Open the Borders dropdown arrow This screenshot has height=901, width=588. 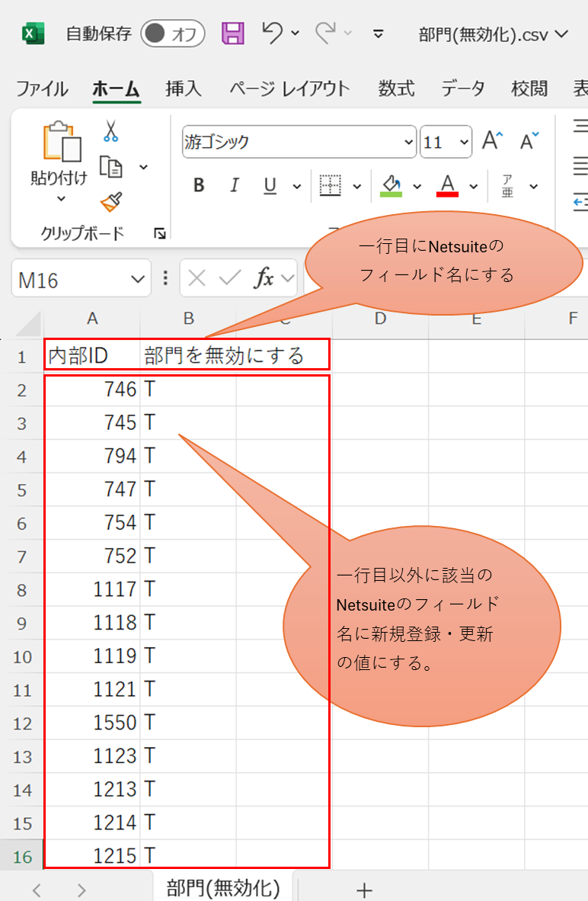coord(356,186)
